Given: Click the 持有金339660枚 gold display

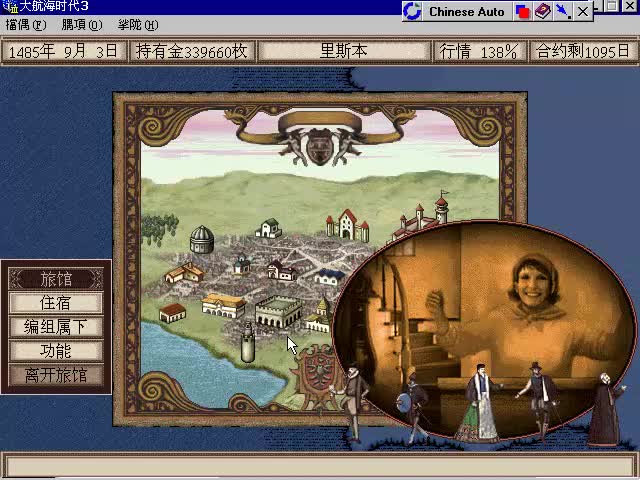Looking at the screenshot, I should (192, 51).
